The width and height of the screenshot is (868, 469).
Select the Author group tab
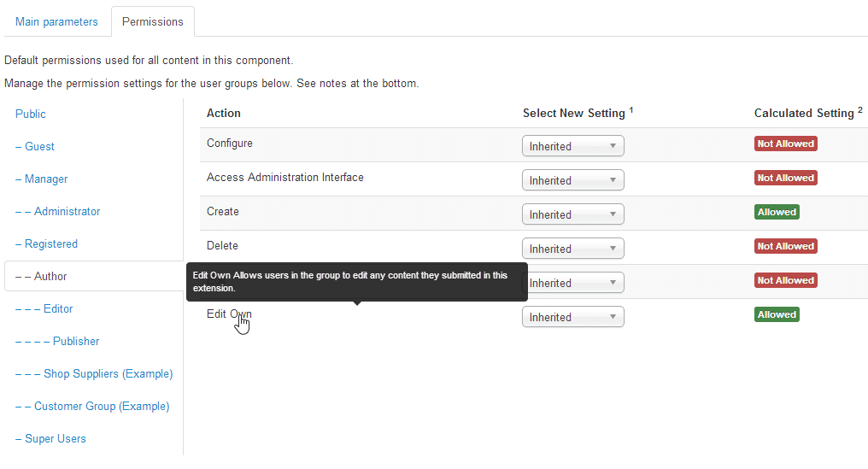pos(41,276)
